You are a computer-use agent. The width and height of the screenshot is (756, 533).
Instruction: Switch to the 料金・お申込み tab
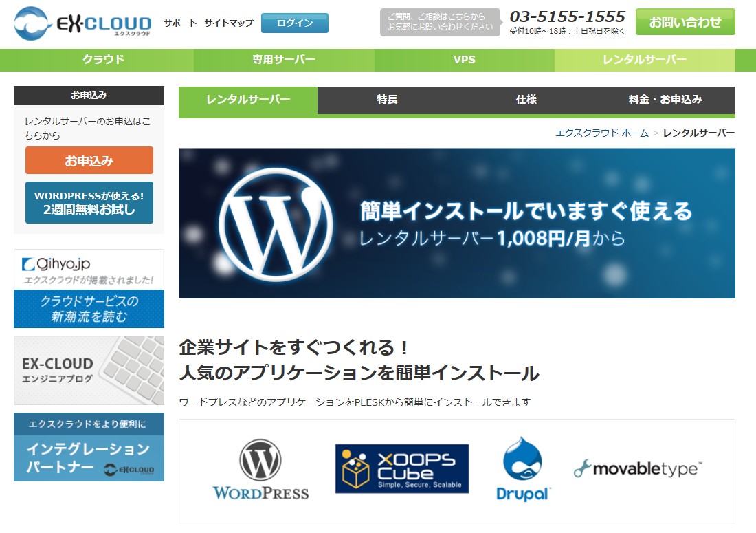pyautogui.click(x=665, y=100)
